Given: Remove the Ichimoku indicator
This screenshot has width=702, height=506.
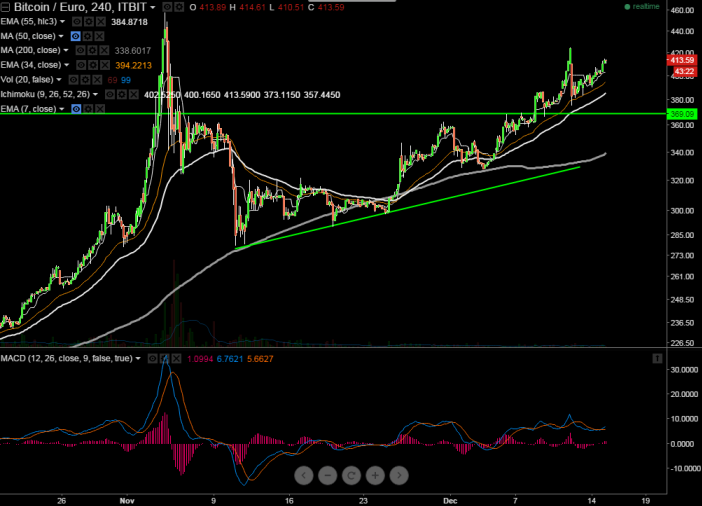Looking at the screenshot, I should click(x=133, y=94).
